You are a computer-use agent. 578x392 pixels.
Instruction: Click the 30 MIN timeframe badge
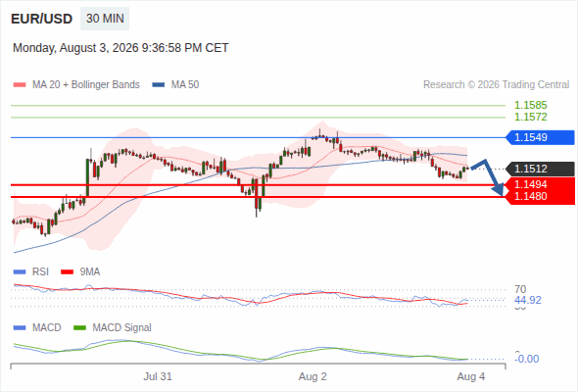coord(105,19)
